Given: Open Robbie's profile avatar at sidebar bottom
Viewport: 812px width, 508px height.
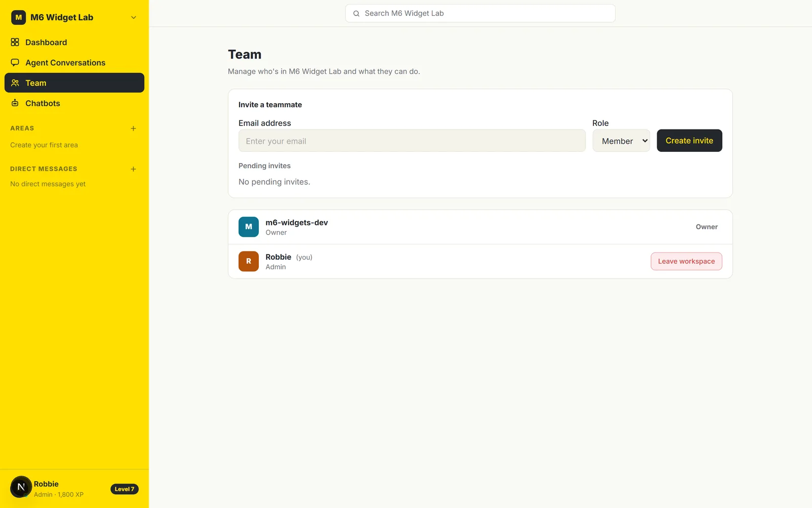Looking at the screenshot, I should click(x=21, y=487).
